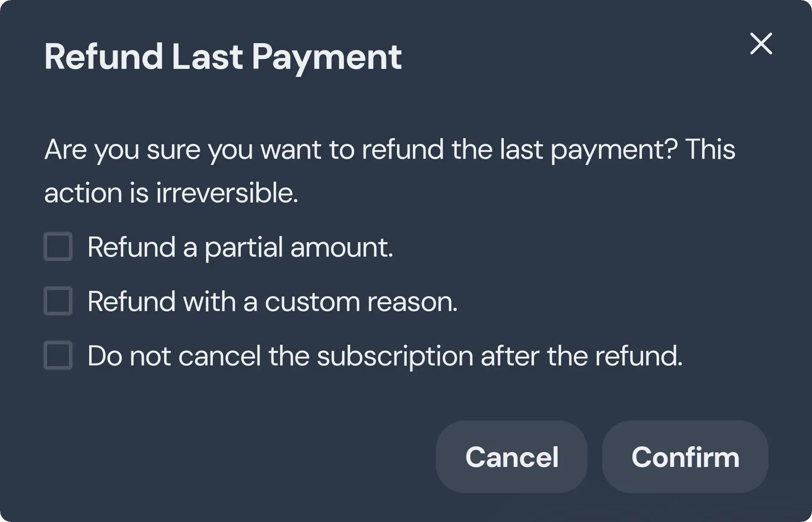Click the 'Refund Last Payment' heading
The width and height of the screenshot is (812, 522).
223,57
